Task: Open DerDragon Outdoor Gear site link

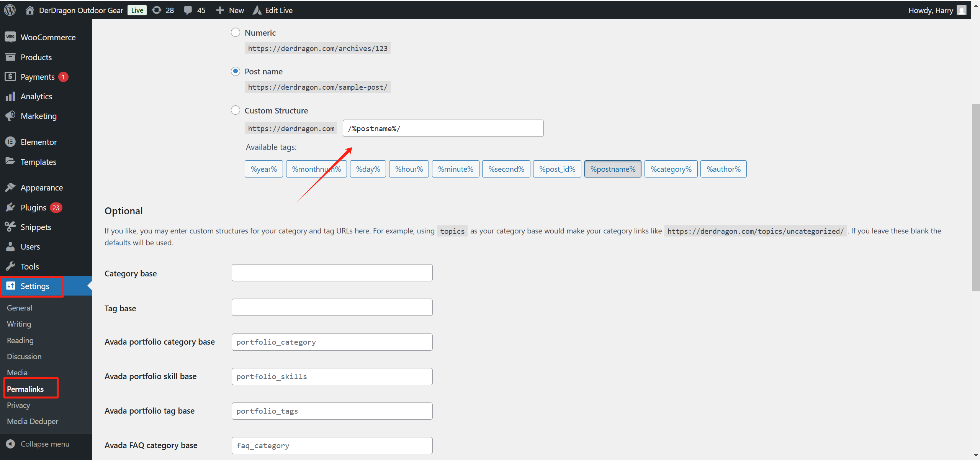Action: pyautogui.click(x=81, y=10)
